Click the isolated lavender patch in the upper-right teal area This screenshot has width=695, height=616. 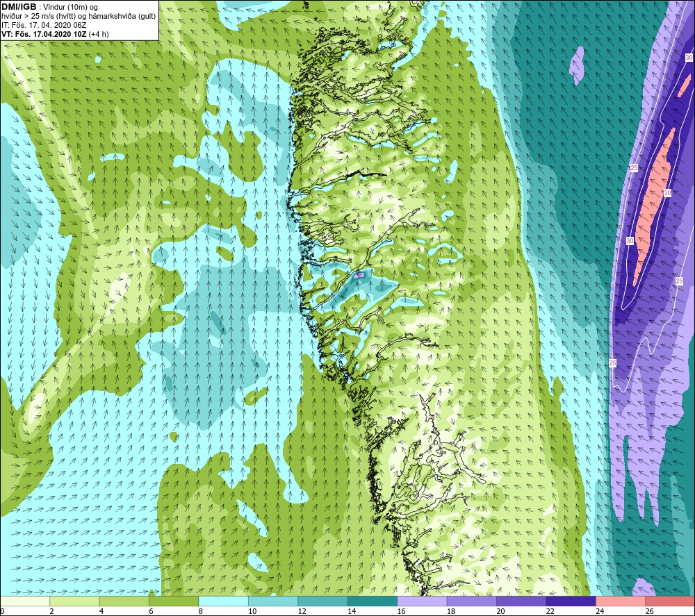click(x=577, y=65)
